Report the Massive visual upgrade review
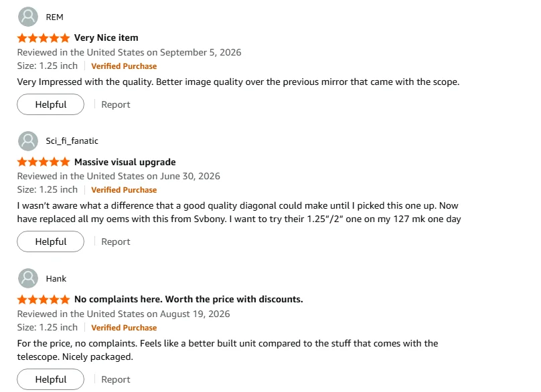The image size is (541, 392). tap(116, 241)
